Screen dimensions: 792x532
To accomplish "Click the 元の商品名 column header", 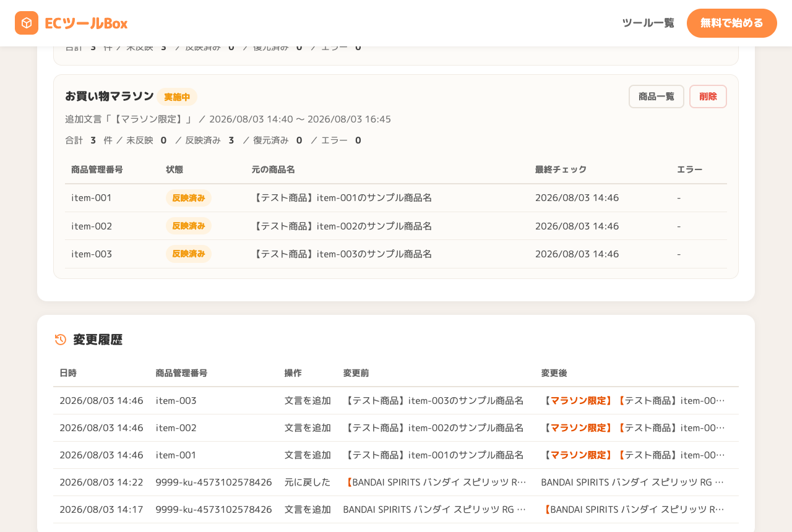I will click(x=273, y=169).
